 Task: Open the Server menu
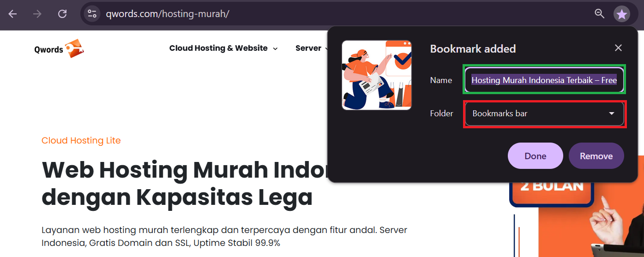(312, 48)
